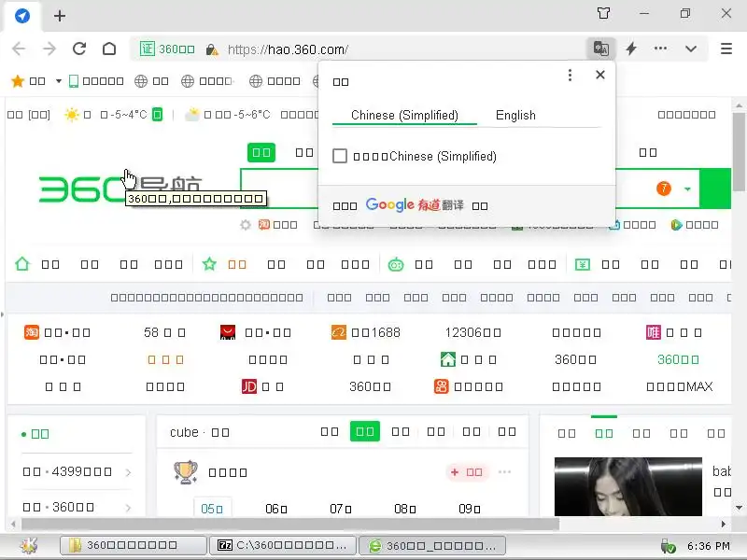Select the green highlighted cube tab
747x560 pixels.
tap(365, 431)
